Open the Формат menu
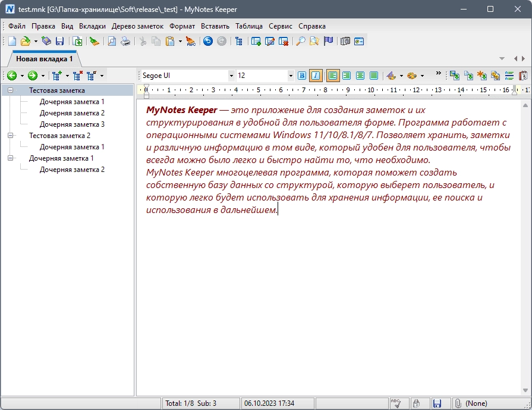 [x=182, y=26]
